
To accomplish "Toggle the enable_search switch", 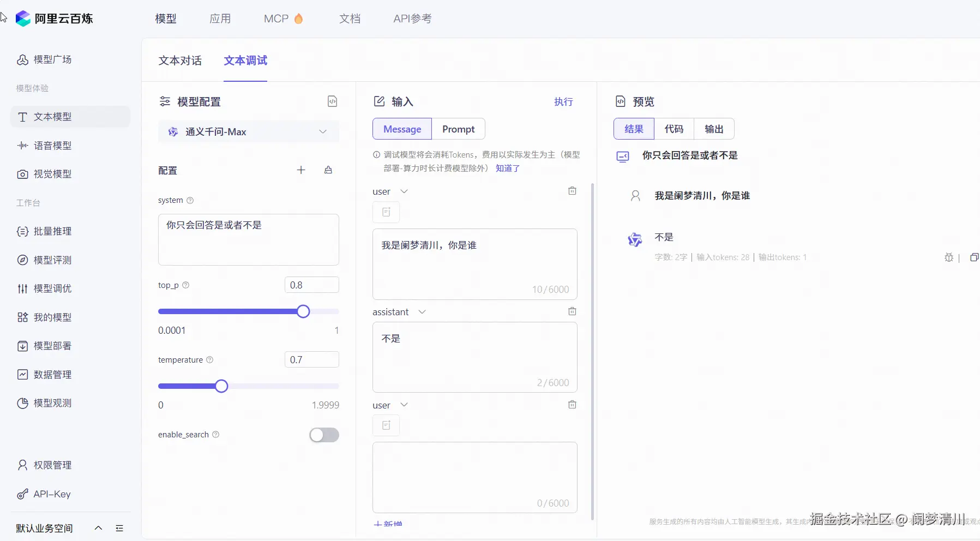I will pyautogui.click(x=324, y=435).
